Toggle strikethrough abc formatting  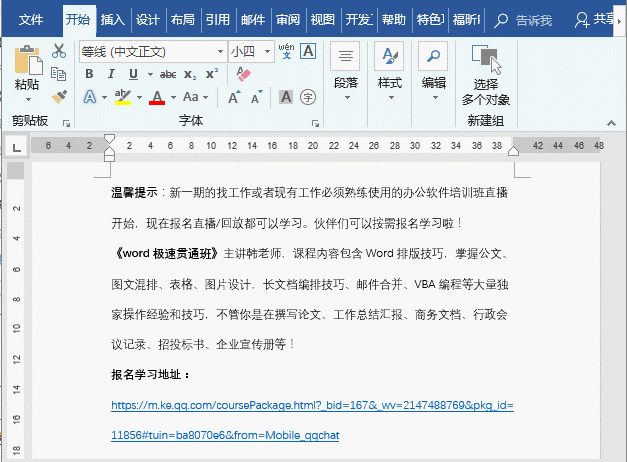tap(168, 74)
